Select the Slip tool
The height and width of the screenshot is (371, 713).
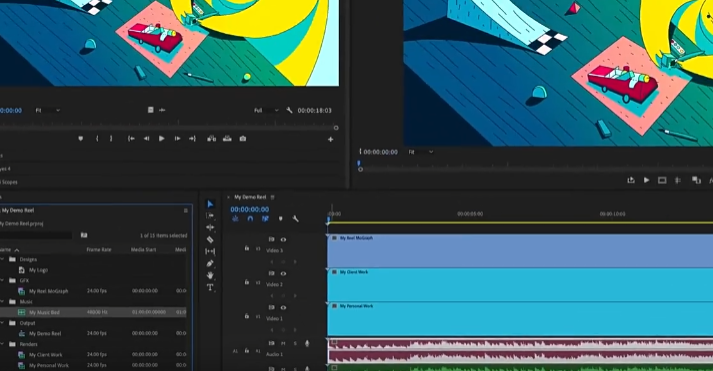(210, 251)
